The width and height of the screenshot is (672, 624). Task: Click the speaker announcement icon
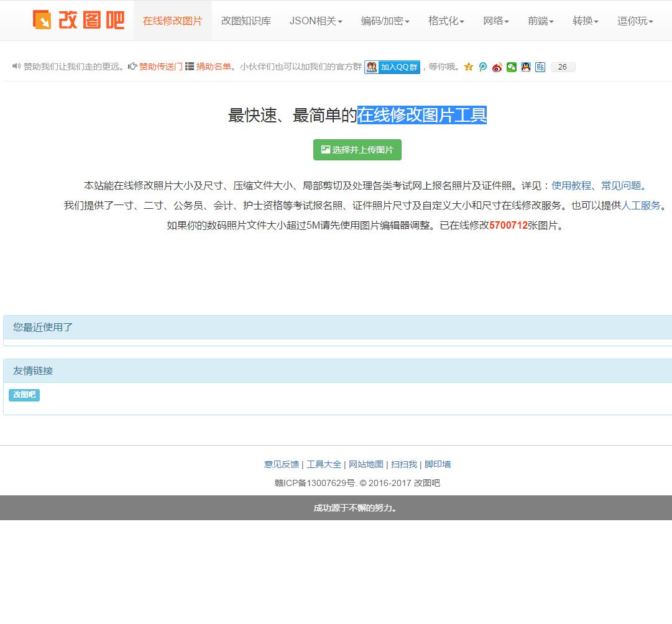tap(16, 67)
